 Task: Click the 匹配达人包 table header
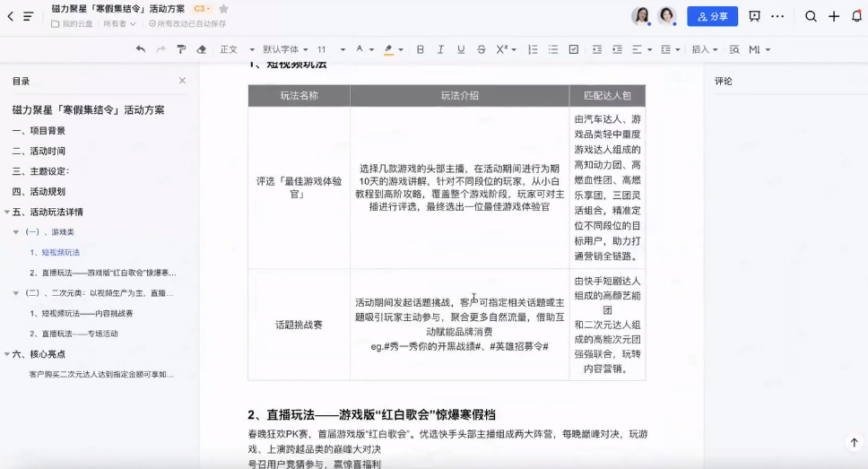[x=607, y=96]
